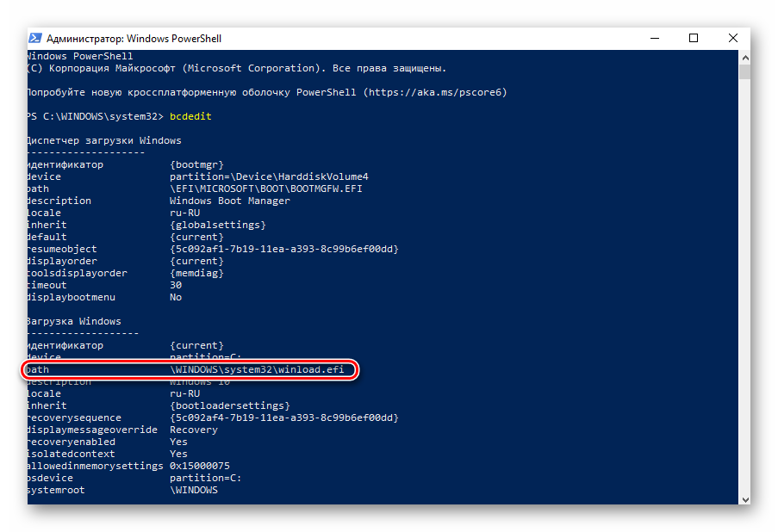
Task: Click the prompt 'PS C:\WINDOWS\system32>'
Action: point(96,116)
